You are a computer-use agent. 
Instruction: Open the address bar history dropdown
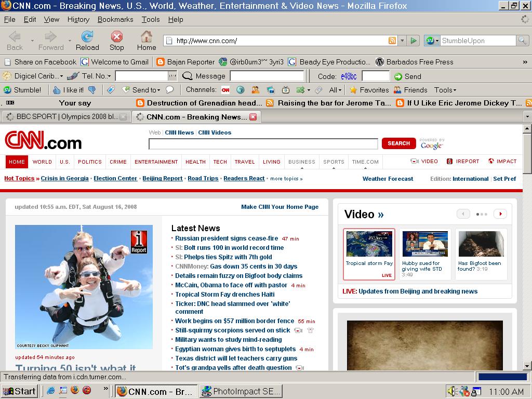coord(403,41)
